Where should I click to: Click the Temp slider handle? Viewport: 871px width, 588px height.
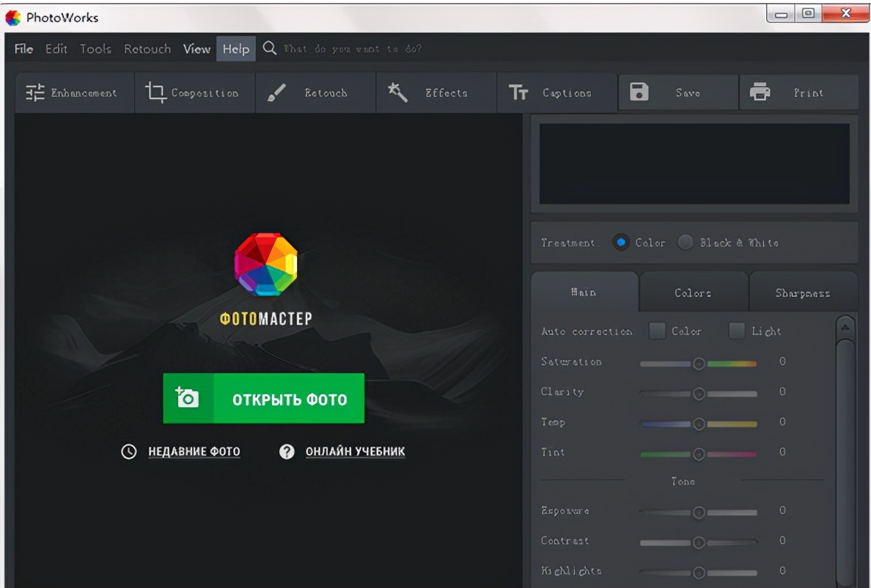click(699, 425)
